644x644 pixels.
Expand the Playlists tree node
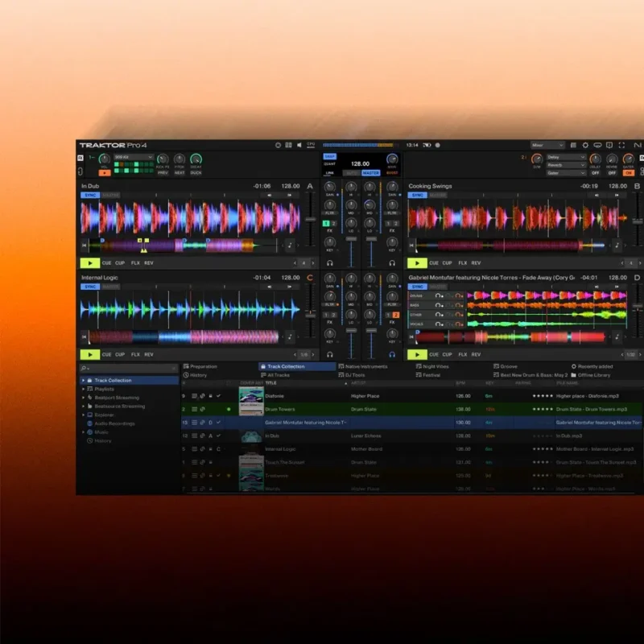pos(83,389)
